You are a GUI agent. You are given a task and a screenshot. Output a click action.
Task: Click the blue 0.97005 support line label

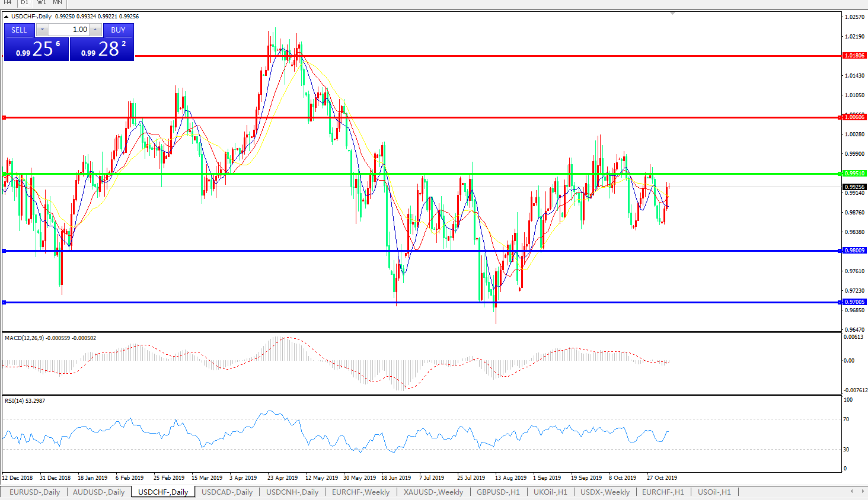854,302
